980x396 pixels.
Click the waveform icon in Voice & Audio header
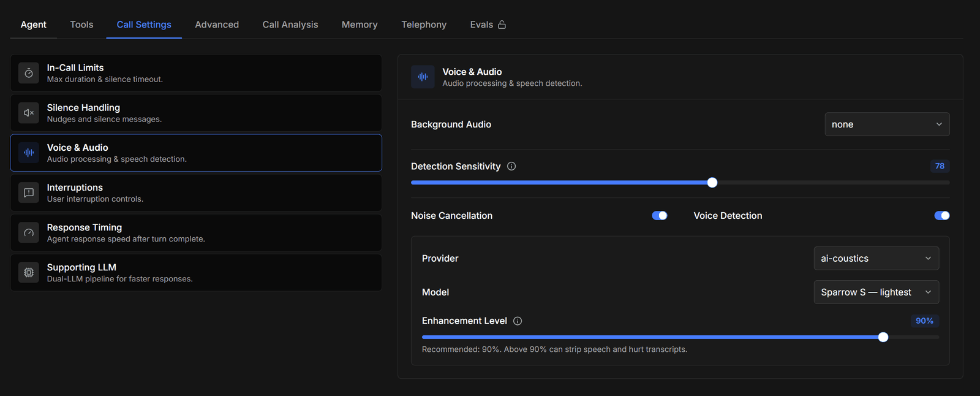423,77
